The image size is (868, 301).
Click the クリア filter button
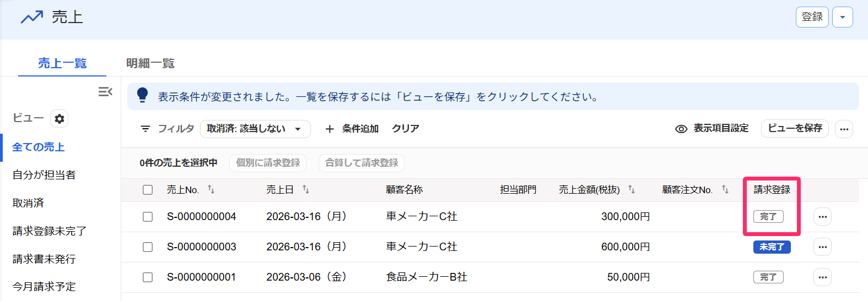point(406,129)
